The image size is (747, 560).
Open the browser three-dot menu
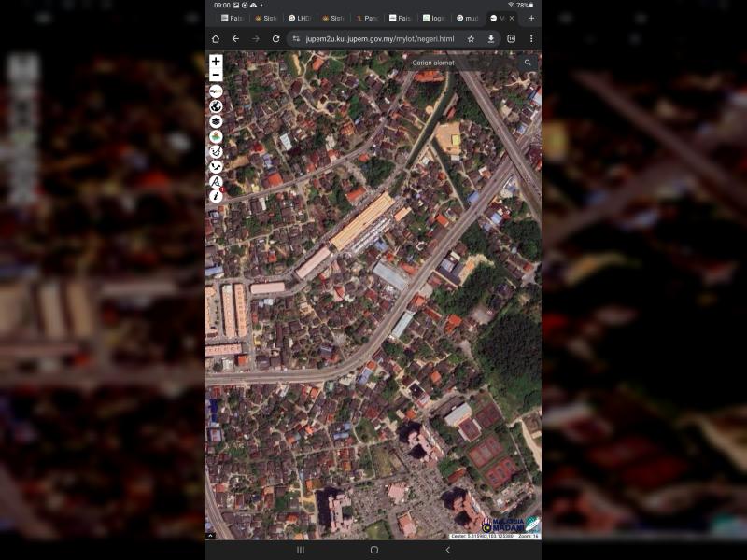[x=531, y=39]
